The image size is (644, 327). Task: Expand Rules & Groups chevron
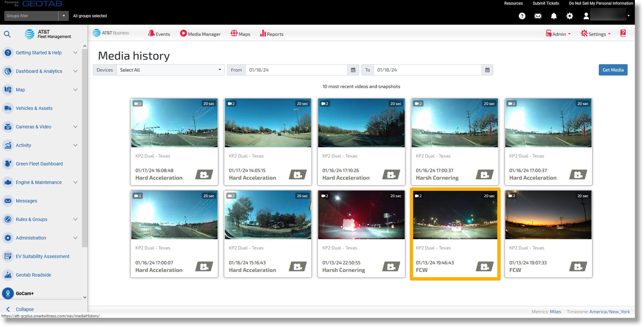point(75,219)
